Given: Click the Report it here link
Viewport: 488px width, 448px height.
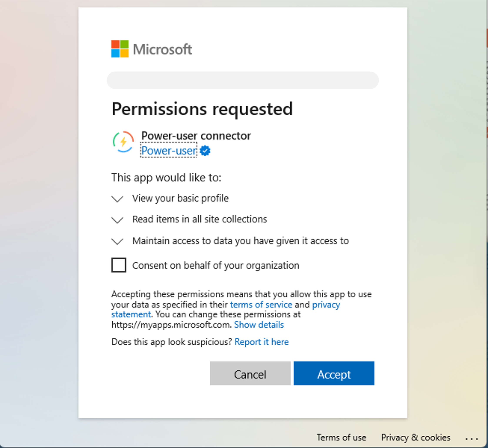Looking at the screenshot, I should point(261,342).
